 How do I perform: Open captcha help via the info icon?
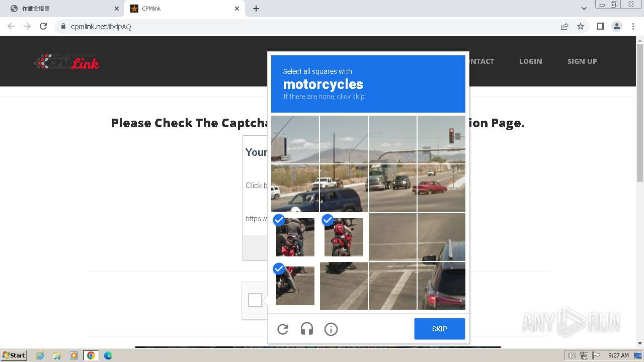[x=331, y=329]
